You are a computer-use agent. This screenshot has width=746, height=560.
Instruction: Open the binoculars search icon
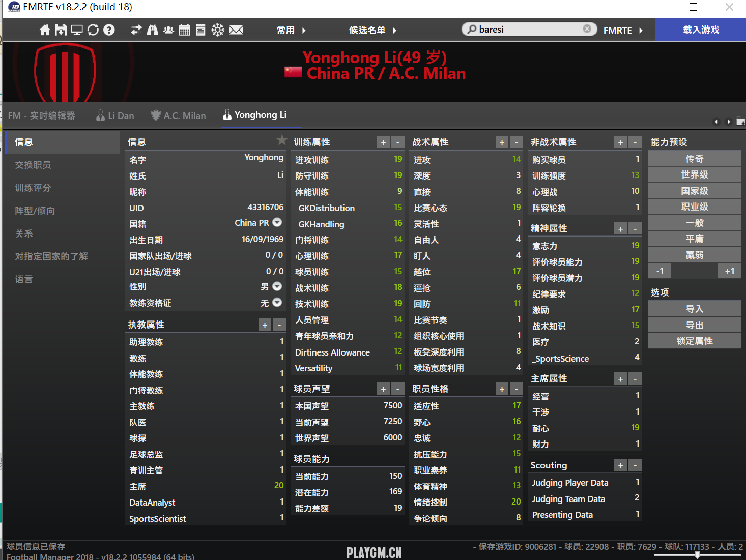[x=153, y=30]
